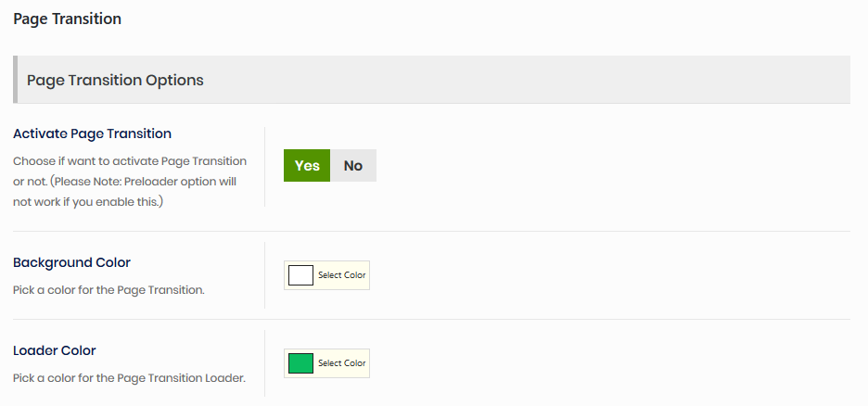Click the green Loader Color swatch
Viewport: 868px width, 406px height.
click(301, 363)
